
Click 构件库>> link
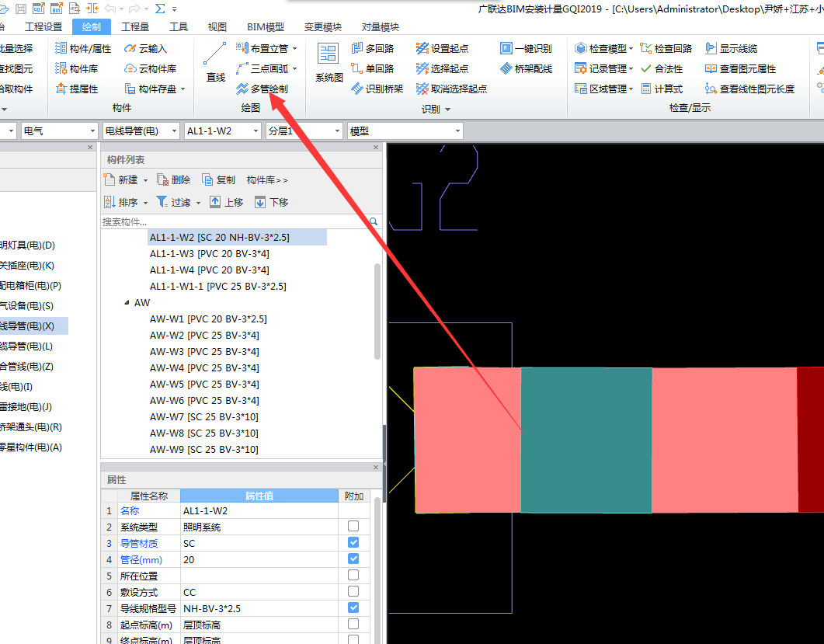click(267, 179)
